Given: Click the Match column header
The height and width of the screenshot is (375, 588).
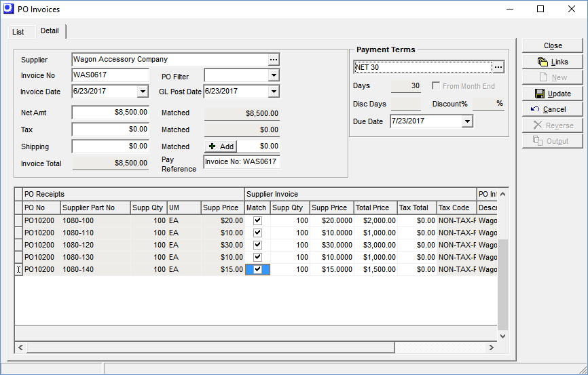Looking at the screenshot, I should pos(257,208).
